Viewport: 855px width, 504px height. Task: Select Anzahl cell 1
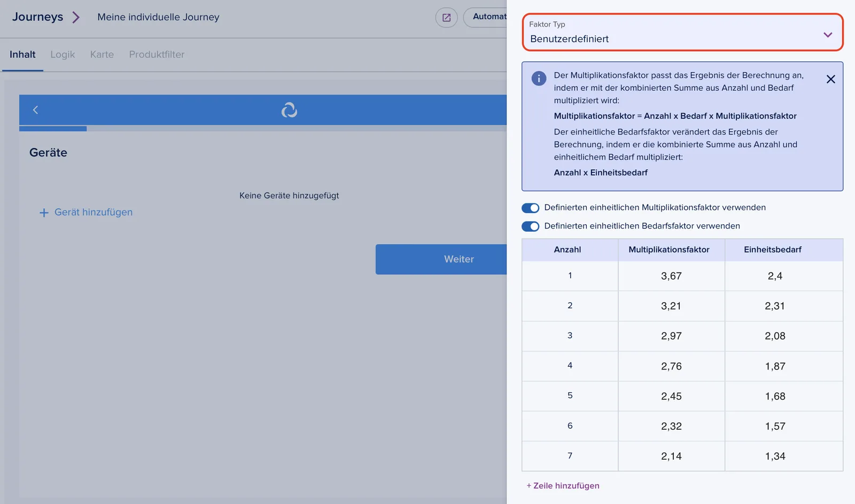(570, 275)
